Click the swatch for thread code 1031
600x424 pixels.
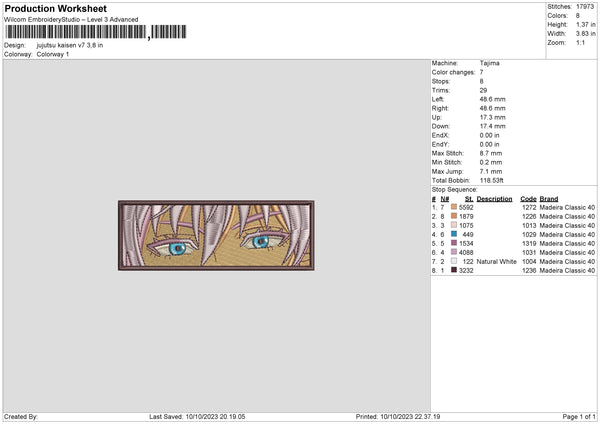coord(454,252)
